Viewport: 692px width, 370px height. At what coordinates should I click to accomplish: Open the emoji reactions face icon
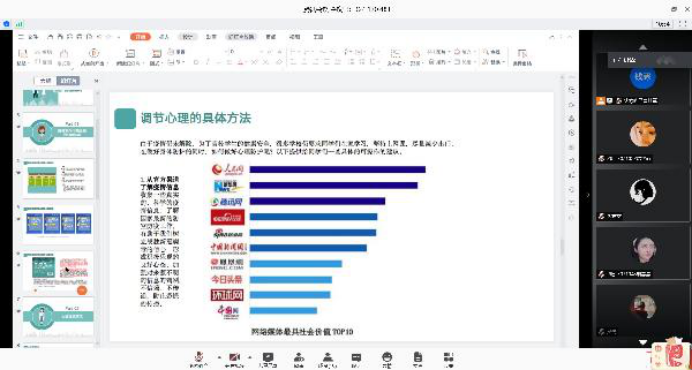click(387, 357)
